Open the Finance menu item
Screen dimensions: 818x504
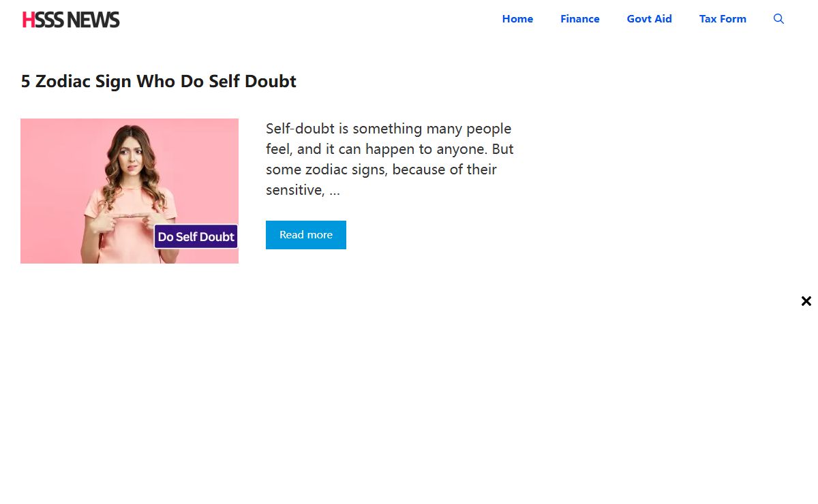pos(580,19)
